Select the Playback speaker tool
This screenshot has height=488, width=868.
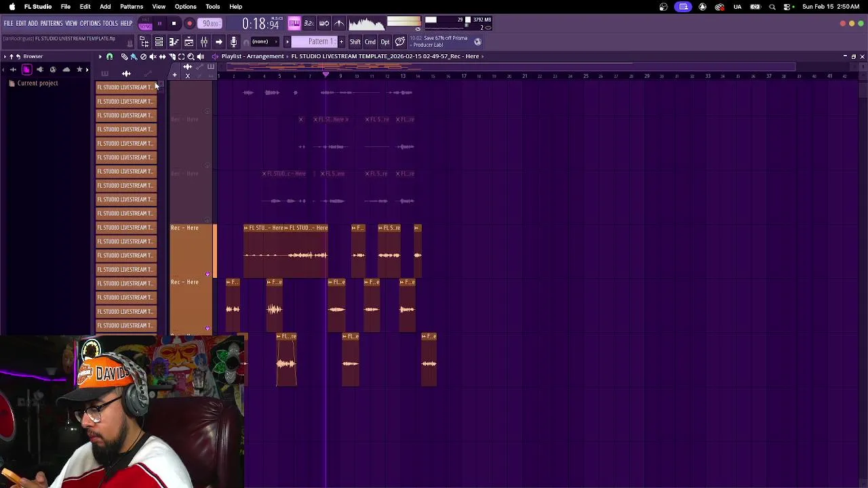point(201,56)
